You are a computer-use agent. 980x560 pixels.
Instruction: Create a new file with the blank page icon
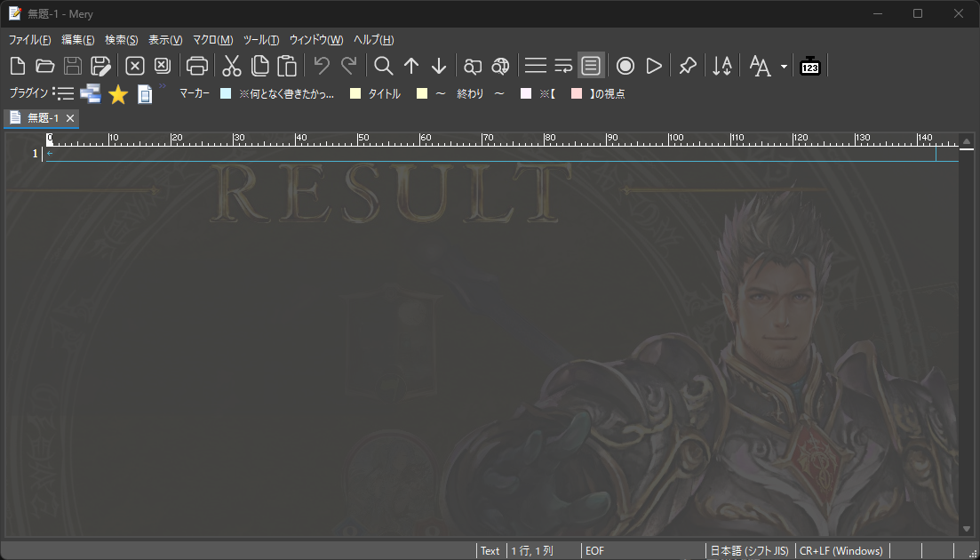pos(18,66)
